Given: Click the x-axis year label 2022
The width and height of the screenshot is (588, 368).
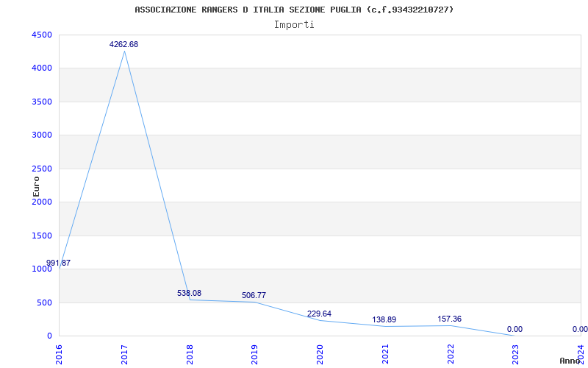Looking at the screenshot, I should point(451,353).
